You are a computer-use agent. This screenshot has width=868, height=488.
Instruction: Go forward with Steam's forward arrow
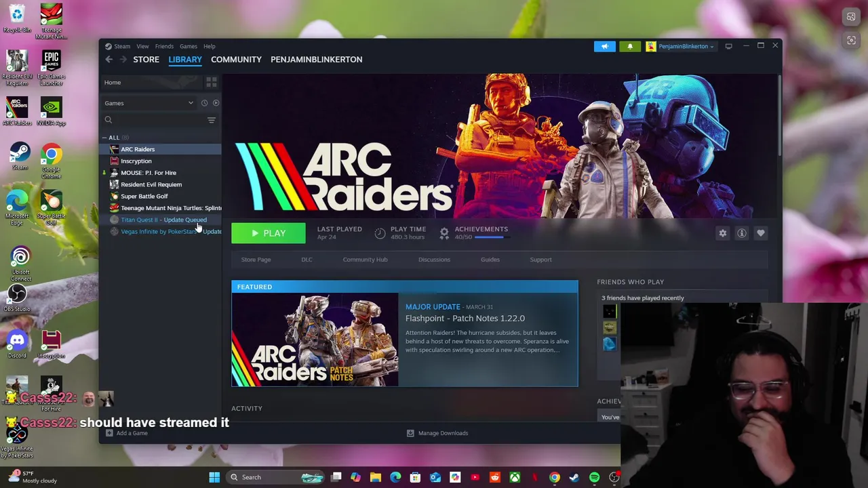123,60
